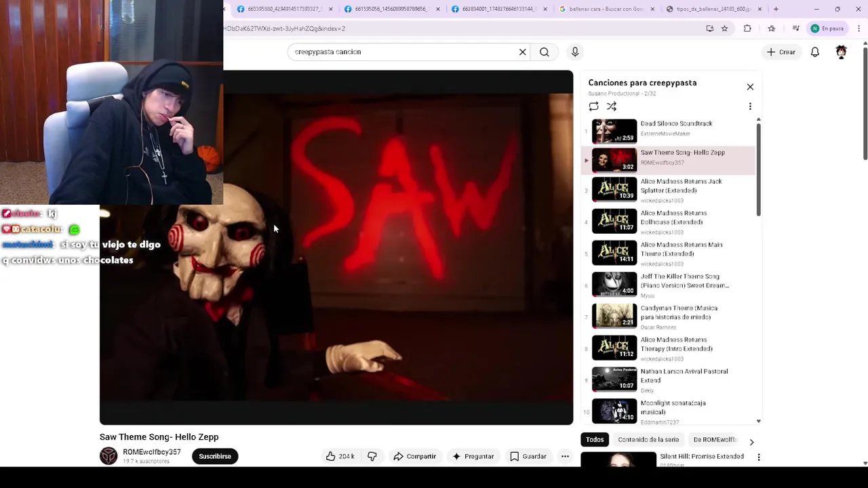The image size is (868, 488).
Task: Close the playlist panel
Action: pos(750,87)
